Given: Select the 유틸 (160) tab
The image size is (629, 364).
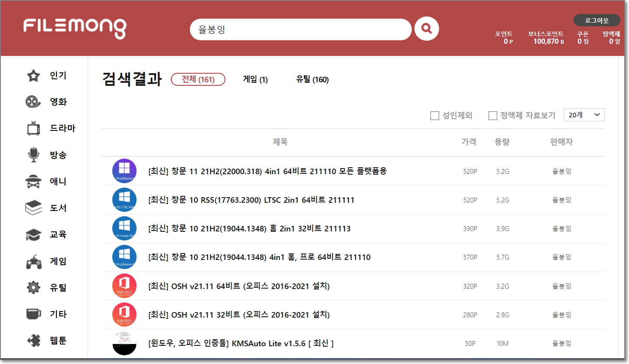Looking at the screenshot, I should [313, 80].
